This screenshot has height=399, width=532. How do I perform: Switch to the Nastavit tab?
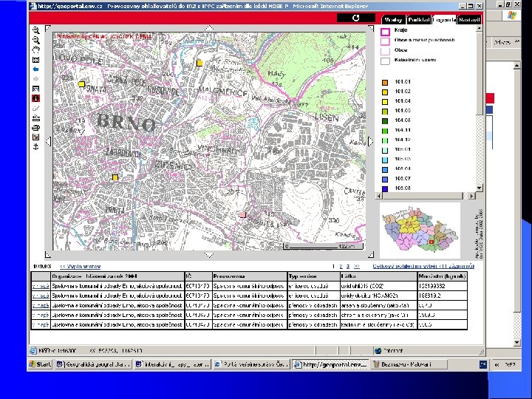coord(468,19)
